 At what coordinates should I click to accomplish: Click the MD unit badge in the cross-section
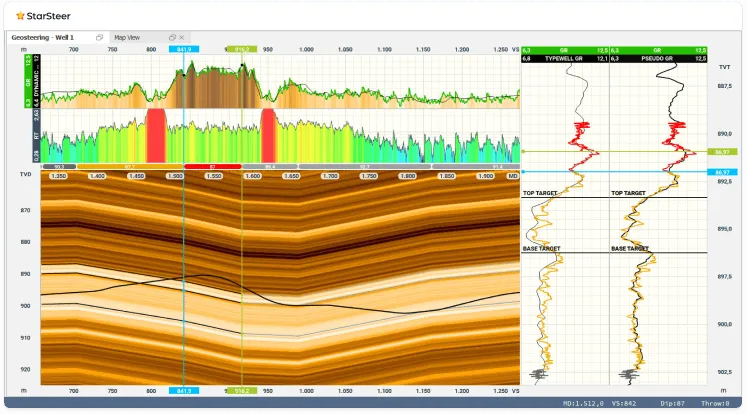pyautogui.click(x=512, y=176)
